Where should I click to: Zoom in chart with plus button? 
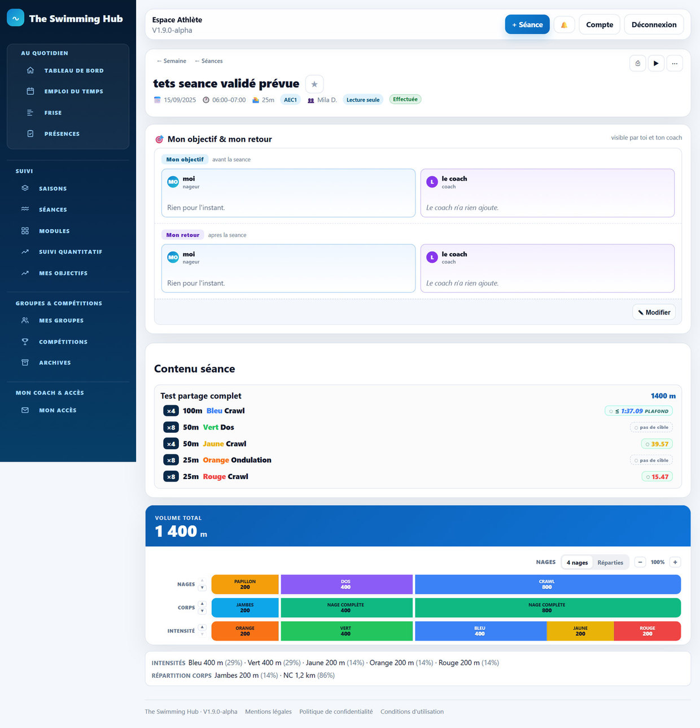(x=675, y=562)
